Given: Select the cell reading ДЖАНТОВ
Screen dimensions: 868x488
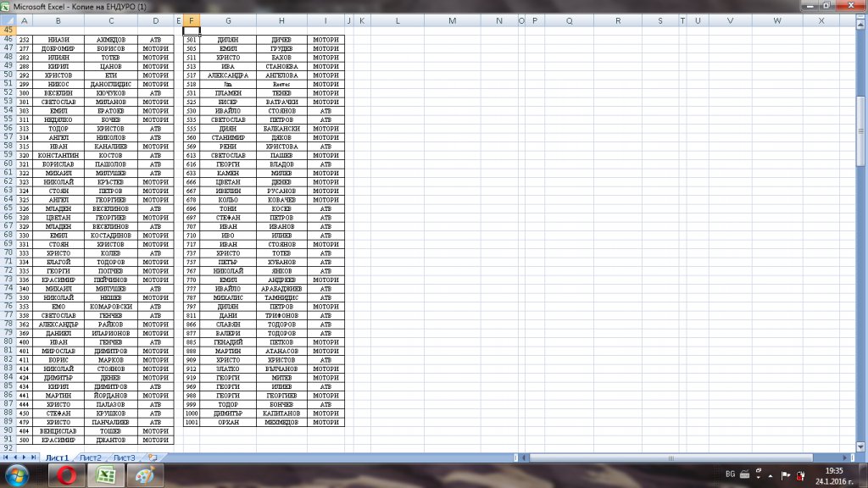Looking at the screenshot, I should (111, 440).
